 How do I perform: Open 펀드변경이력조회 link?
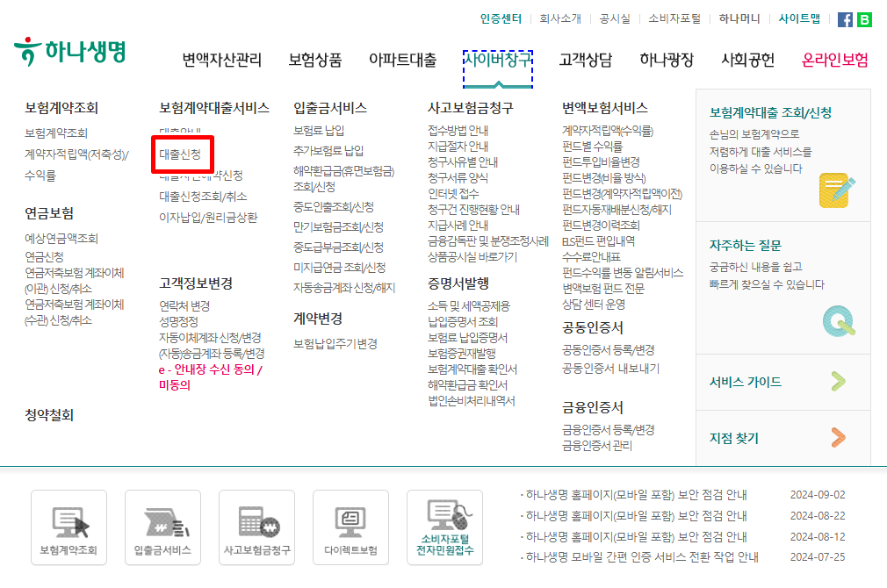[601, 226]
